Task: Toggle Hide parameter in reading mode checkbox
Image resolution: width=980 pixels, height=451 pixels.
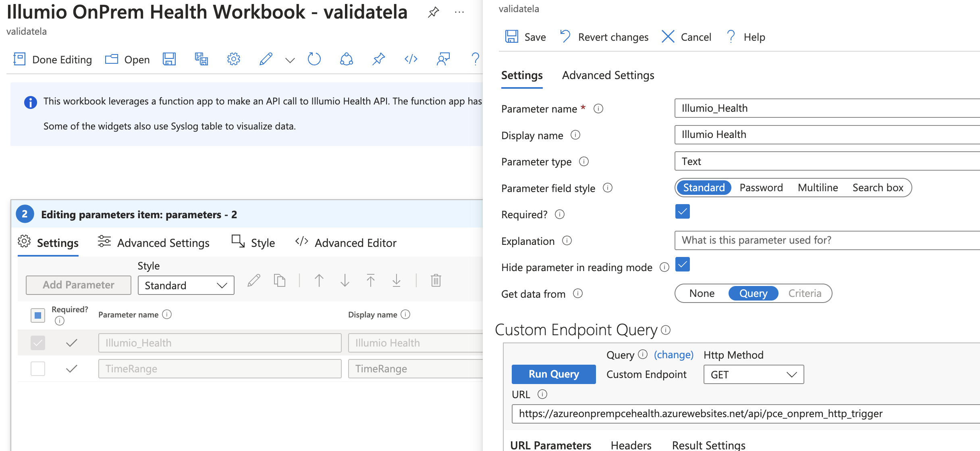Action: [x=682, y=265]
